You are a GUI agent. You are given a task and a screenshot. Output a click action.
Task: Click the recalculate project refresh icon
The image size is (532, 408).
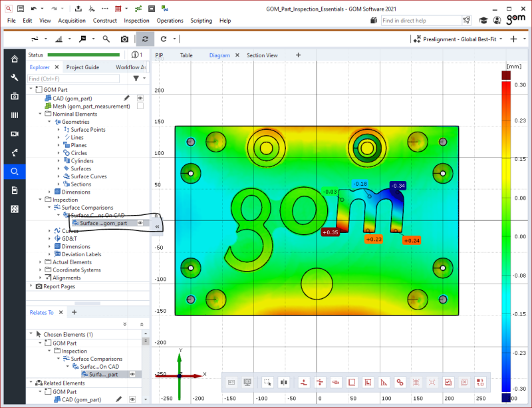coord(145,39)
